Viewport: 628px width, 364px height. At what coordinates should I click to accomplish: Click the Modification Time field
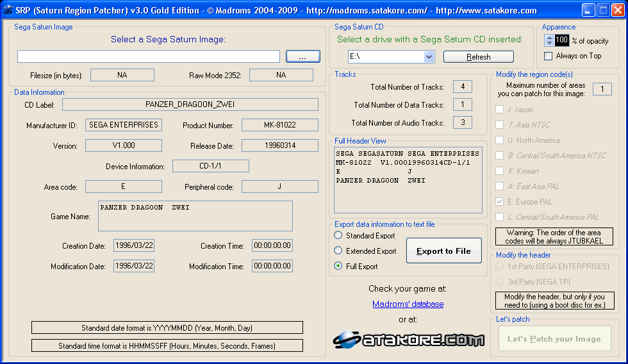pyautogui.click(x=272, y=266)
